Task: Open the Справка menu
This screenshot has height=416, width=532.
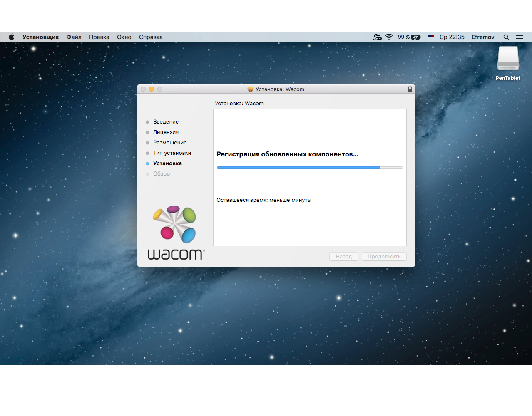Action: pyautogui.click(x=151, y=37)
